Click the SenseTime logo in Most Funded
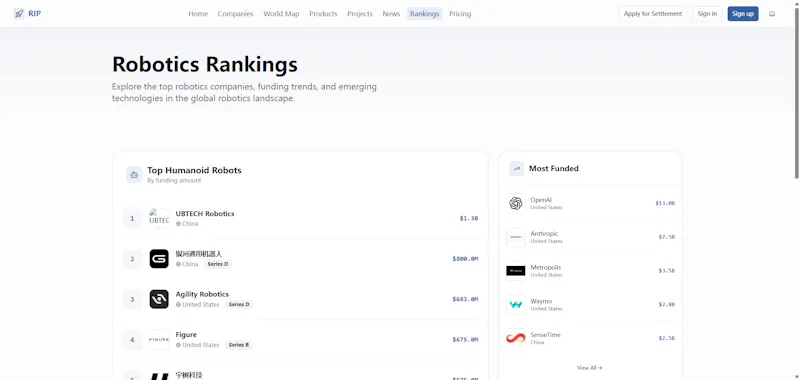Screen dimensions: 800x380 [516, 338]
